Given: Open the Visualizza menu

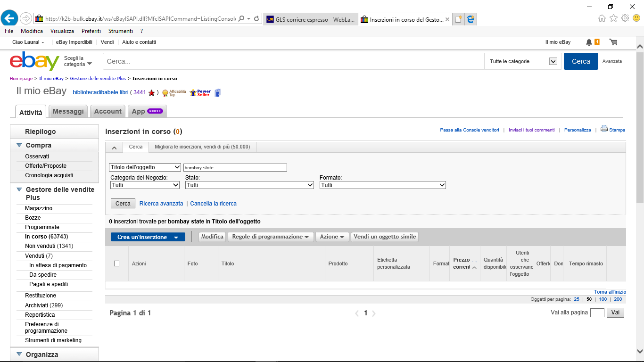Looking at the screenshot, I should tap(62, 31).
